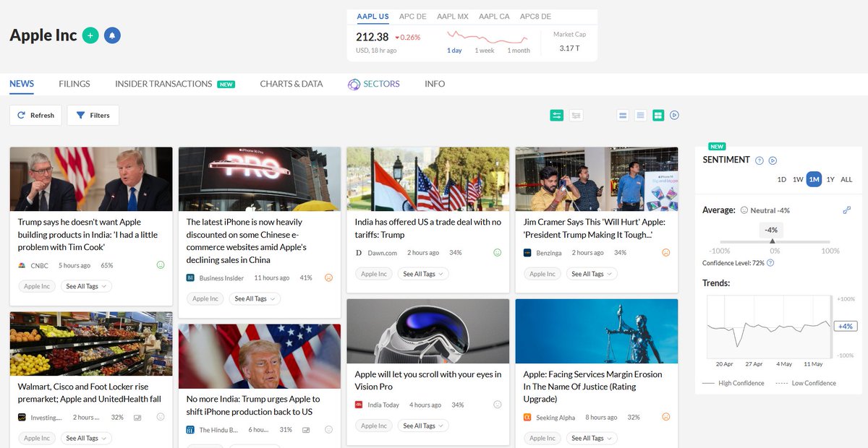Expand See All Tags on Dawn.com article
The width and height of the screenshot is (868, 448).
click(424, 274)
